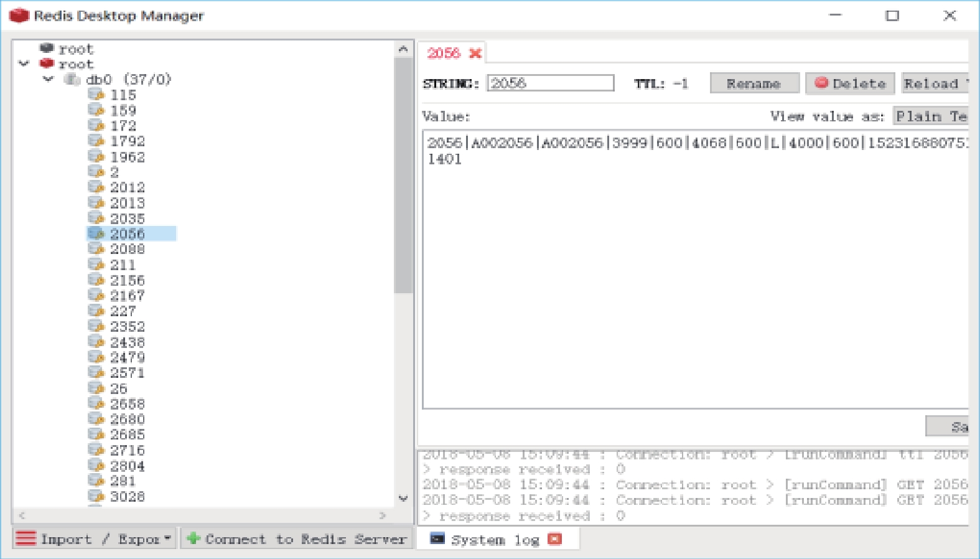
Task: Open the Import / Export dropdown menu
Action: tap(95, 538)
